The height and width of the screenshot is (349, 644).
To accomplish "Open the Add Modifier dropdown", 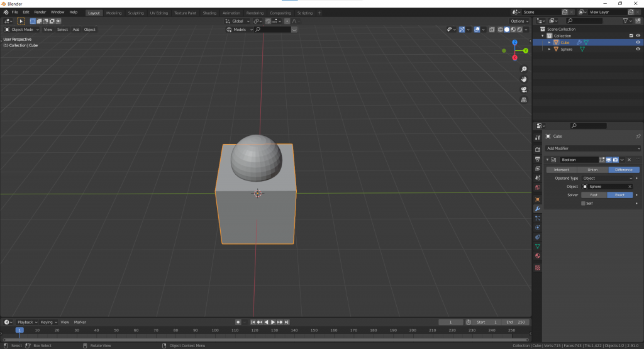I will pyautogui.click(x=592, y=148).
